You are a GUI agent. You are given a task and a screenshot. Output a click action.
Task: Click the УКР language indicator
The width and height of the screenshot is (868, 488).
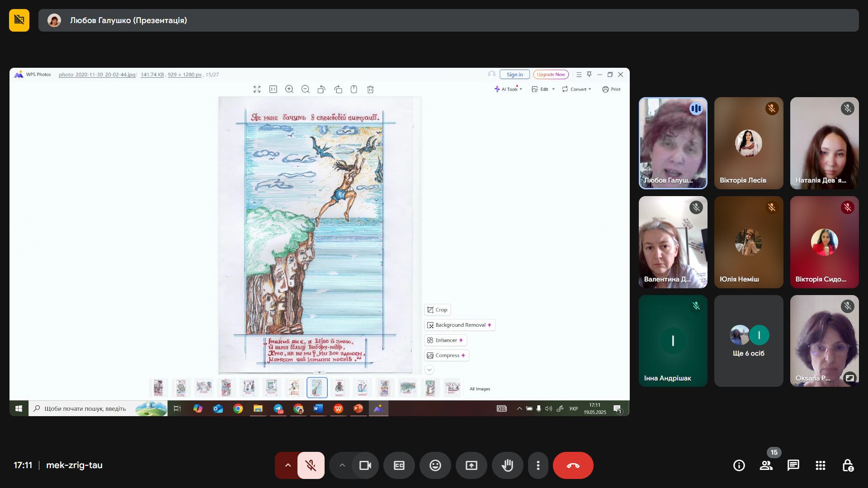click(x=573, y=408)
